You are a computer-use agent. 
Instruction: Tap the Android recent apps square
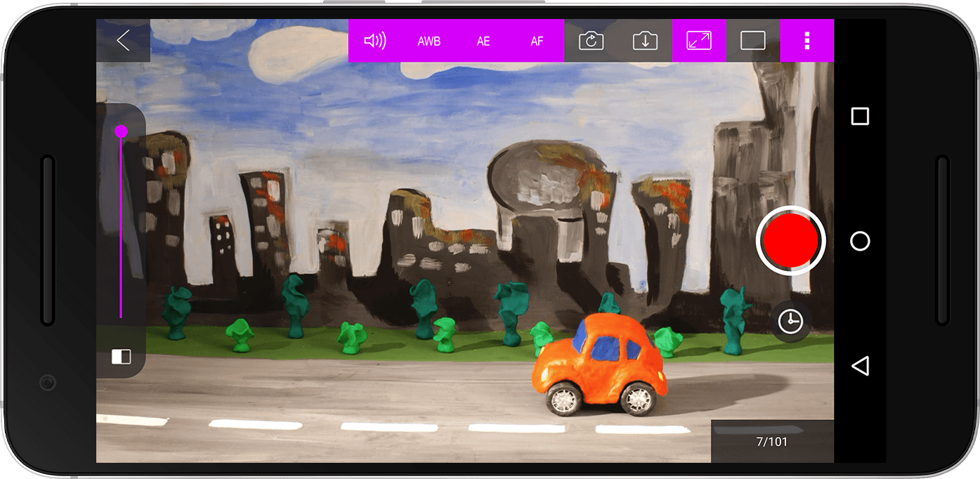860,117
